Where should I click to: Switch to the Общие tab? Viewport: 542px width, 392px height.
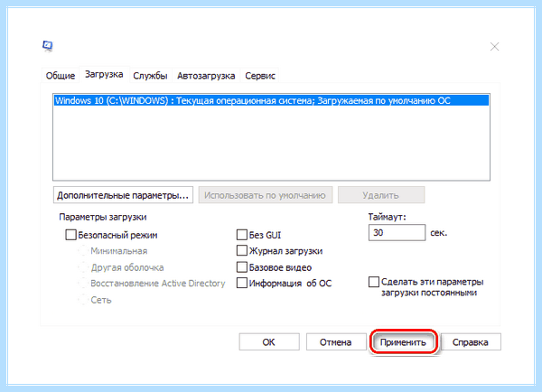point(61,75)
